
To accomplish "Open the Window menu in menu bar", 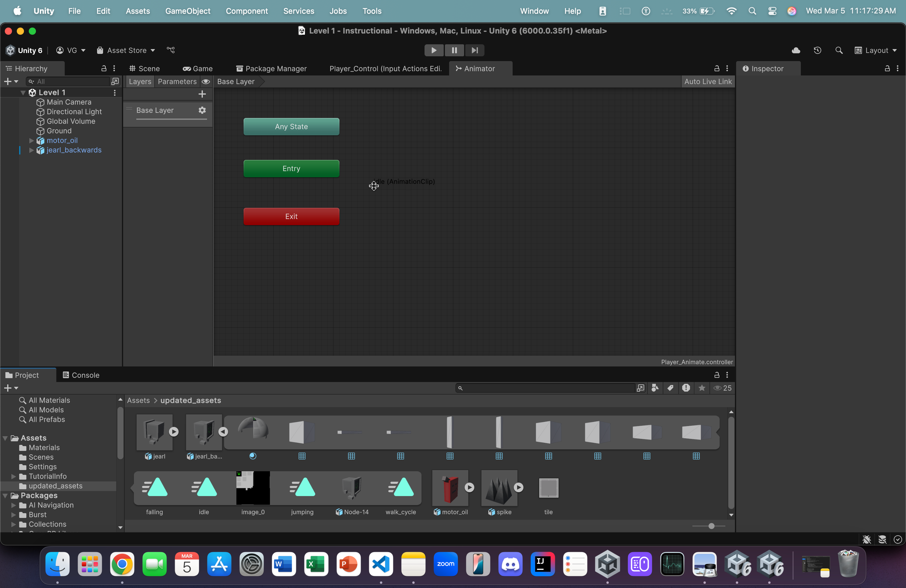I will pyautogui.click(x=534, y=11).
